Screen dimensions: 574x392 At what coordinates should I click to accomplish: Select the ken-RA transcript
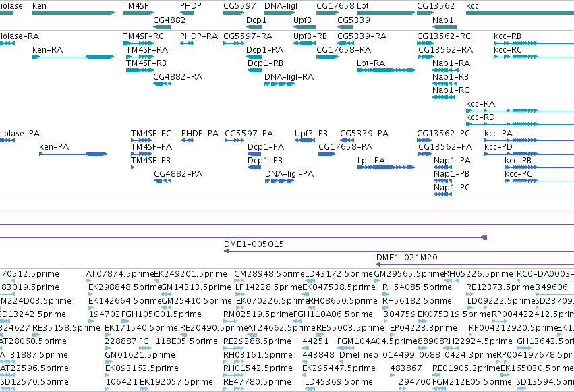click(x=74, y=57)
